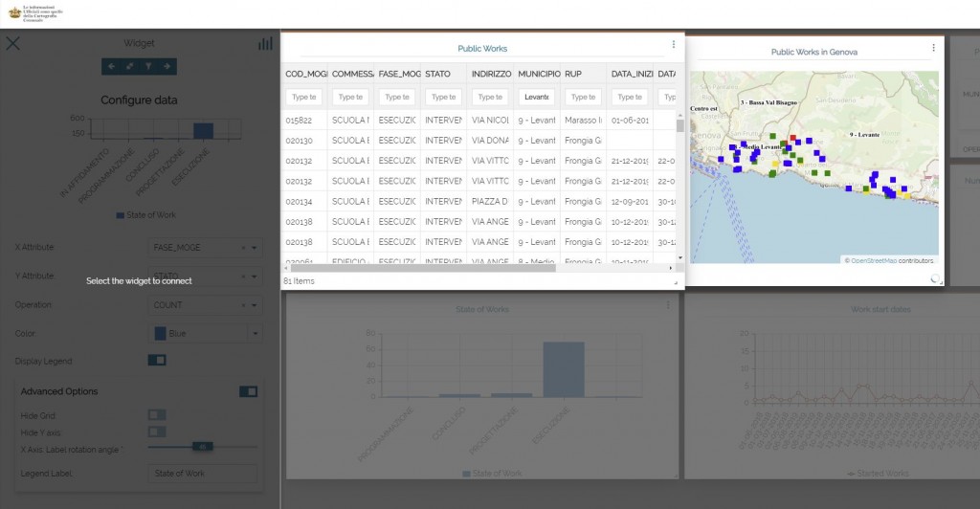Toggle the Hide Grid switch
Image resolution: width=980 pixels, height=509 pixels.
(157, 414)
